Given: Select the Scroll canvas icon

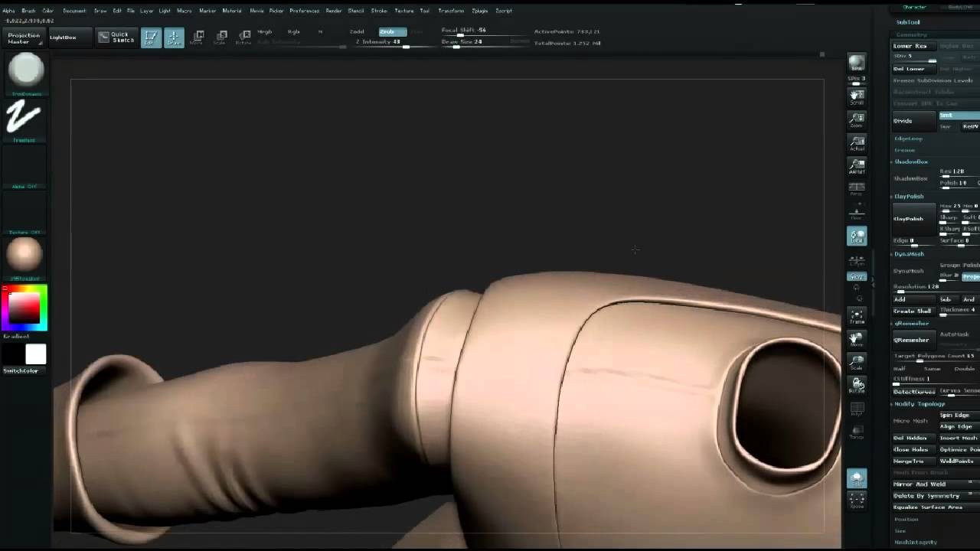Looking at the screenshot, I should [x=857, y=96].
